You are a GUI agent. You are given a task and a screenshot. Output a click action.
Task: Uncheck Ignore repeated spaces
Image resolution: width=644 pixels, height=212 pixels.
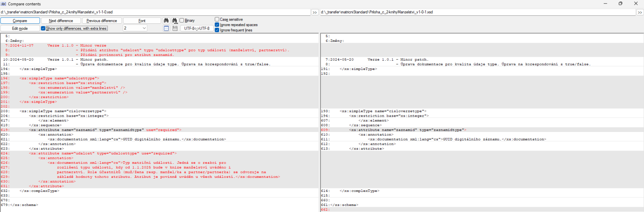[217, 25]
